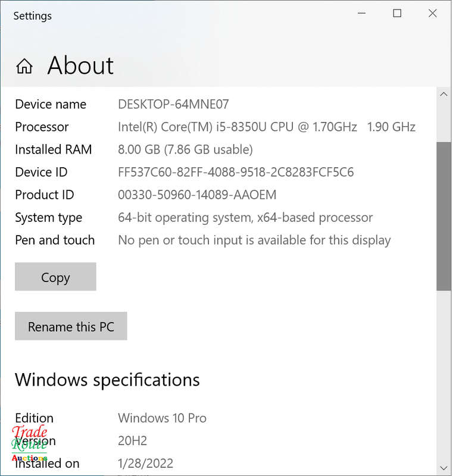Image resolution: width=453 pixels, height=476 pixels.
Task: Click the Device ID label
Action: point(41,172)
